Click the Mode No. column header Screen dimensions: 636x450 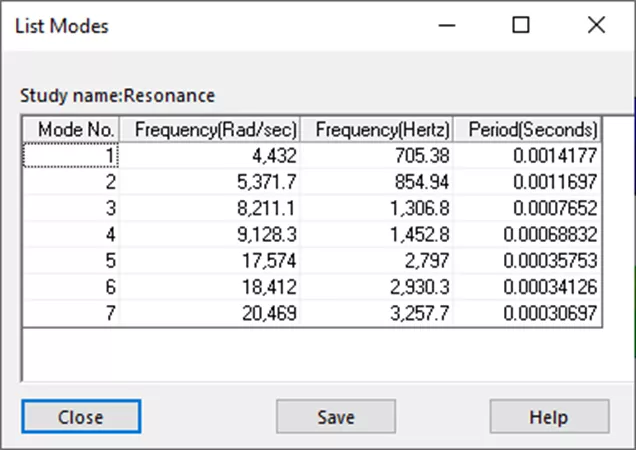(72, 129)
